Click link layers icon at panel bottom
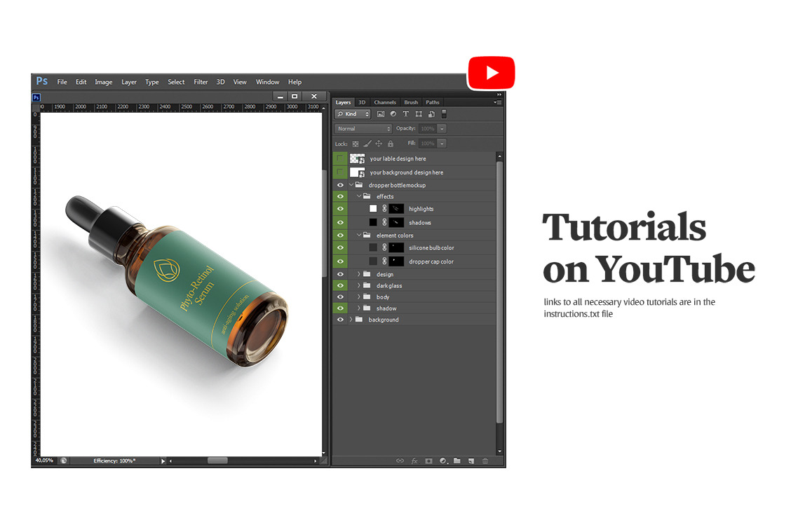This screenshot has height=532, width=798. click(x=400, y=461)
